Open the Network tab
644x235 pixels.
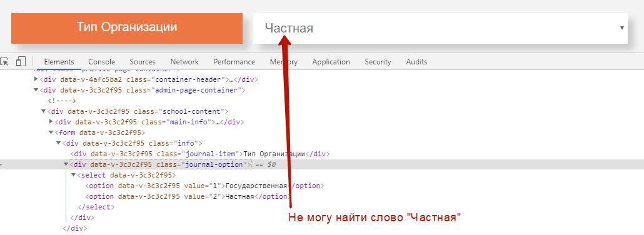pos(184,62)
